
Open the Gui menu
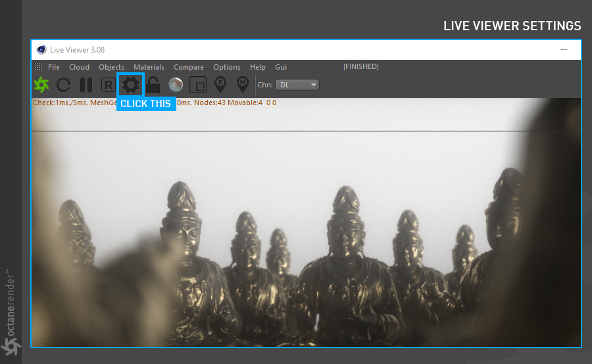[281, 67]
